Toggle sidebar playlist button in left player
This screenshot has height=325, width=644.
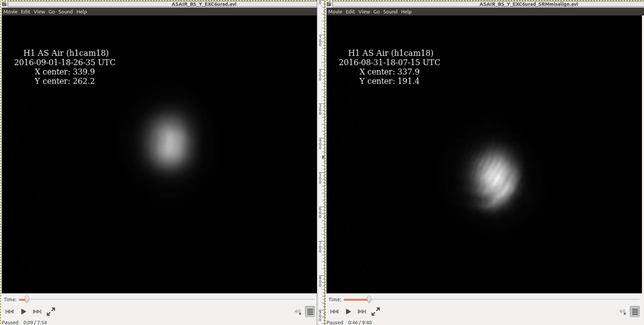(310, 312)
